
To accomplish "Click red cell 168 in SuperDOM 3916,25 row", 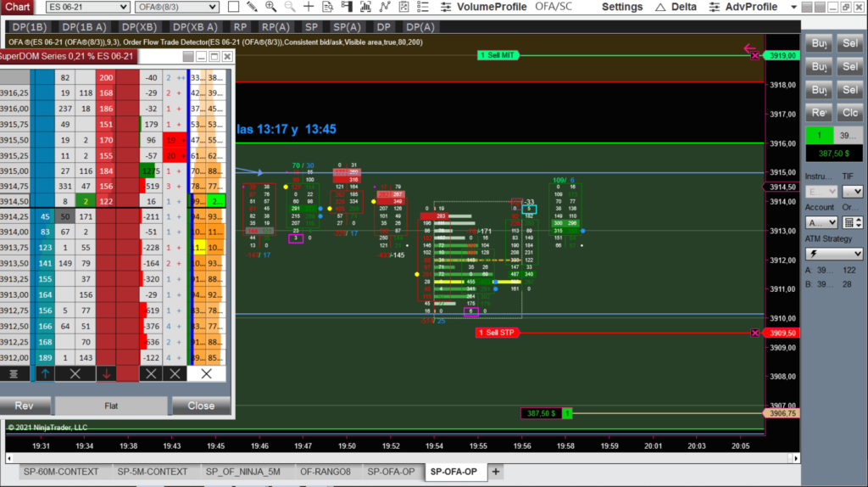I will pyautogui.click(x=106, y=93).
